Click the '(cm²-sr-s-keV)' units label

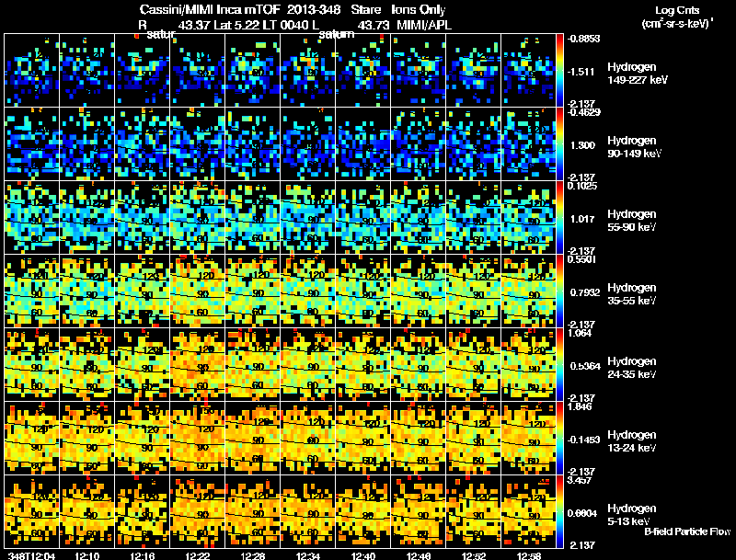(x=675, y=24)
